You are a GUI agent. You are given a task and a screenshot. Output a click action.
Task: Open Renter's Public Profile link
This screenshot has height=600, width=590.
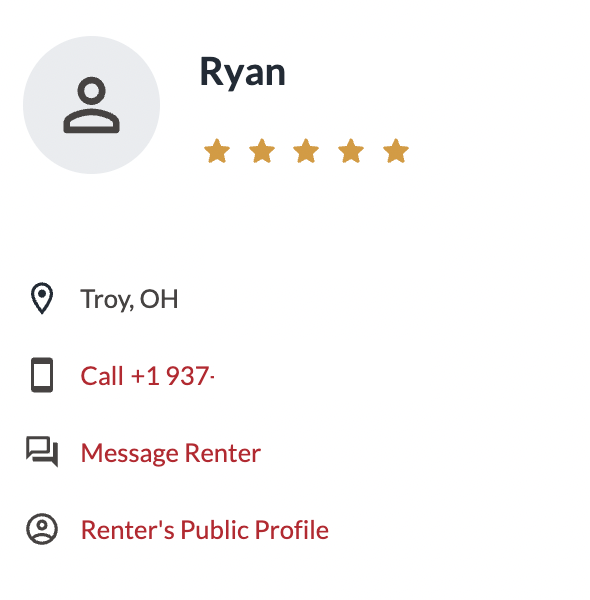click(x=205, y=530)
